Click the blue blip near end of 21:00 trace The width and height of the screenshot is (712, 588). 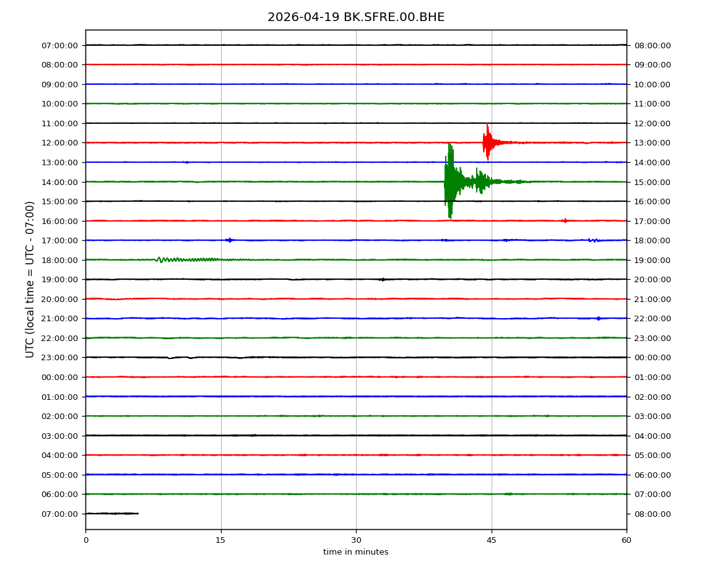pyautogui.click(x=598, y=318)
